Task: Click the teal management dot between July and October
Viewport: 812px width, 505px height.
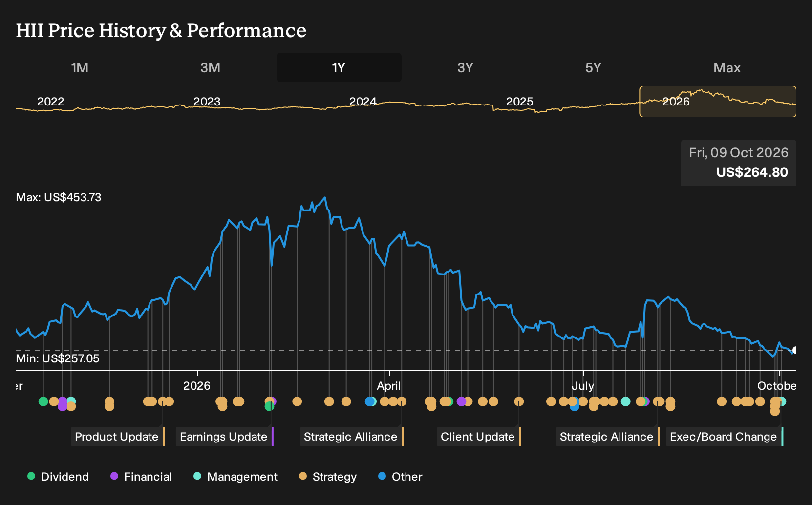Action: point(625,401)
